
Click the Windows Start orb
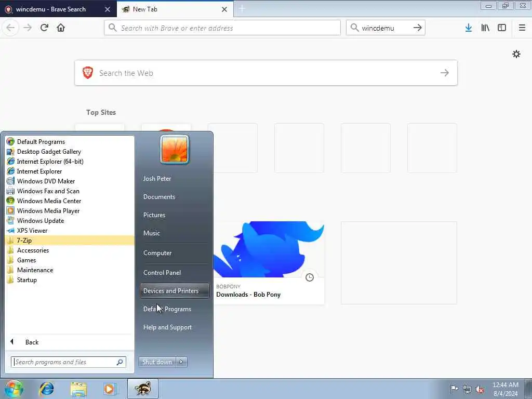pyautogui.click(x=14, y=389)
